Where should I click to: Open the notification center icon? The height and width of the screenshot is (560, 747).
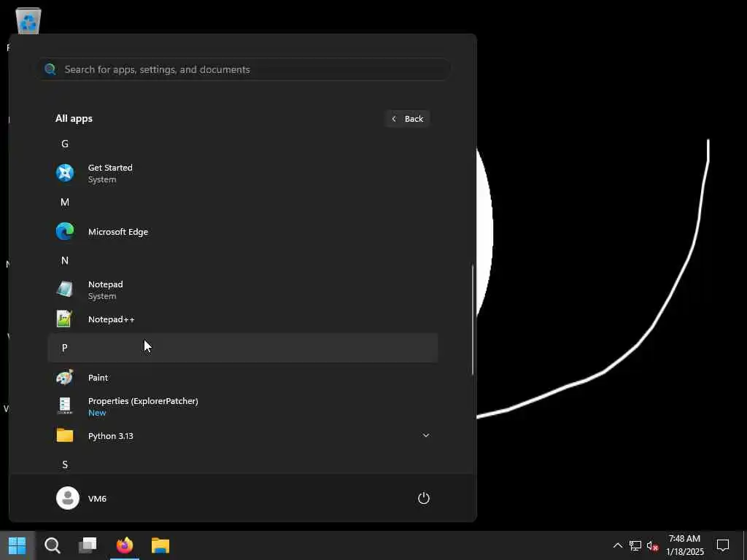723,545
